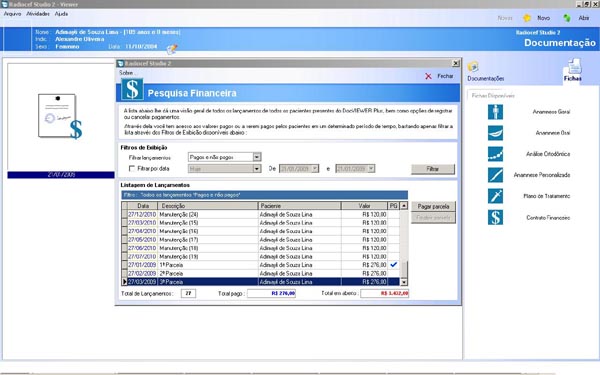
Task: Click the Anamnese Geral label
Action: [551, 112]
